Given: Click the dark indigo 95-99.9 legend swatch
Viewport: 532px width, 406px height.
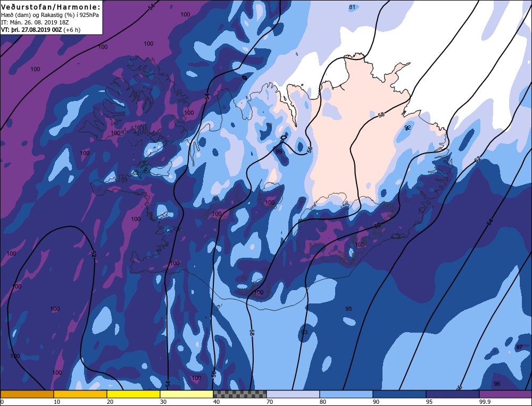Looking at the screenshot, I should pyautogui.click(x=453, y=394).
